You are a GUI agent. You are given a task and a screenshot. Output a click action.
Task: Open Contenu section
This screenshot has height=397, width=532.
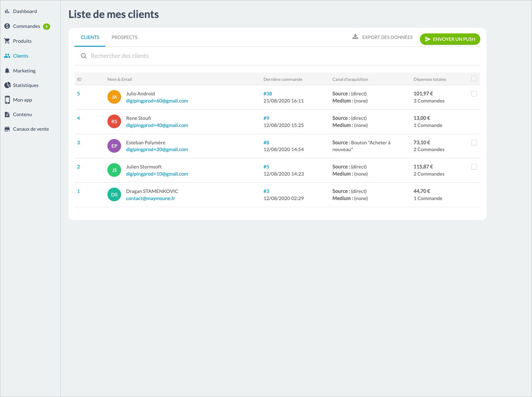click(22, 115)
